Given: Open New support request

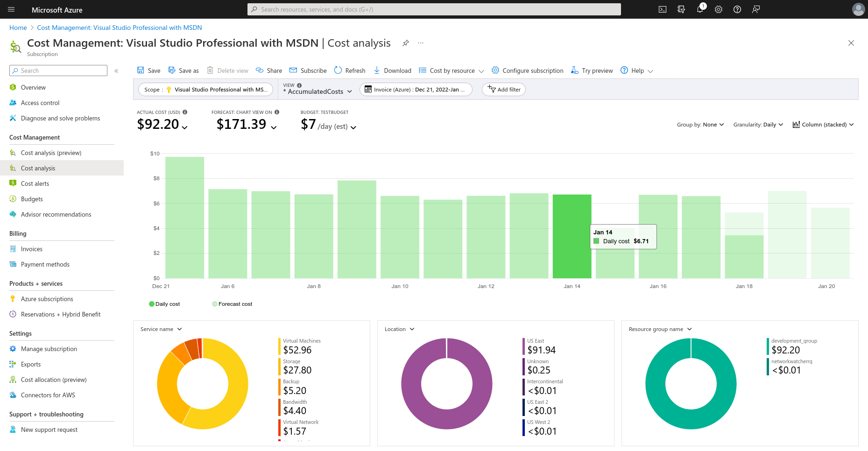Looking at the screenshot, I should point(49,430).
